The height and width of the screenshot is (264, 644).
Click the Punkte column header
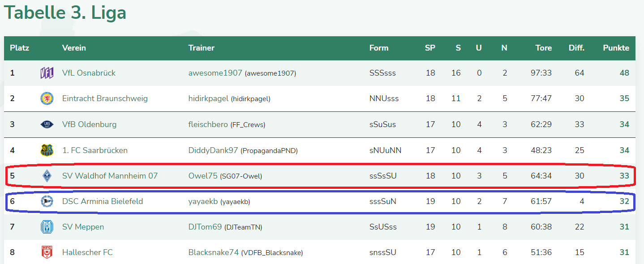pos(616,48)
